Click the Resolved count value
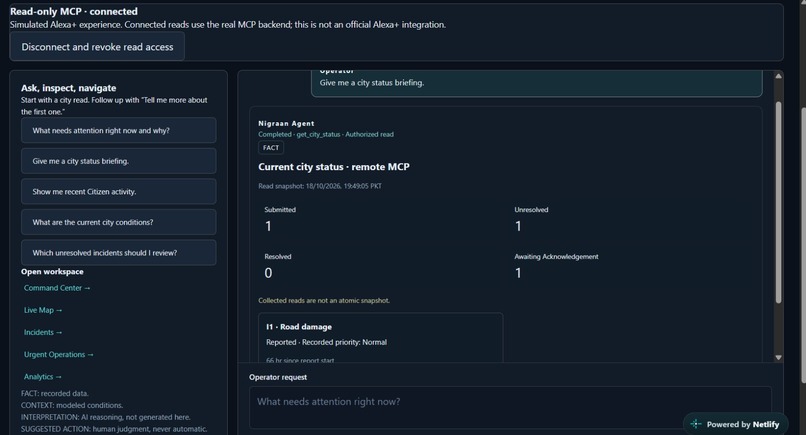The image size is (806, 435). pos(268,273)
